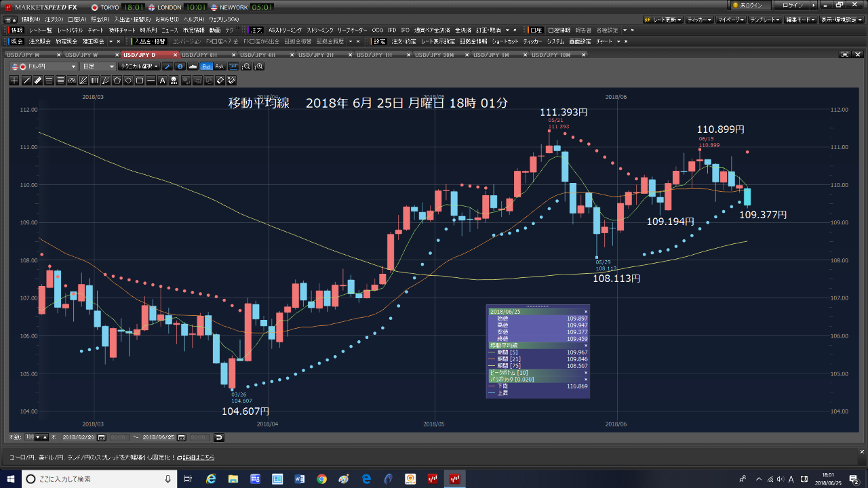Hide the moving average legend section
The height and width of the screenshot is (488, 868).
click(x=586, y=346)
